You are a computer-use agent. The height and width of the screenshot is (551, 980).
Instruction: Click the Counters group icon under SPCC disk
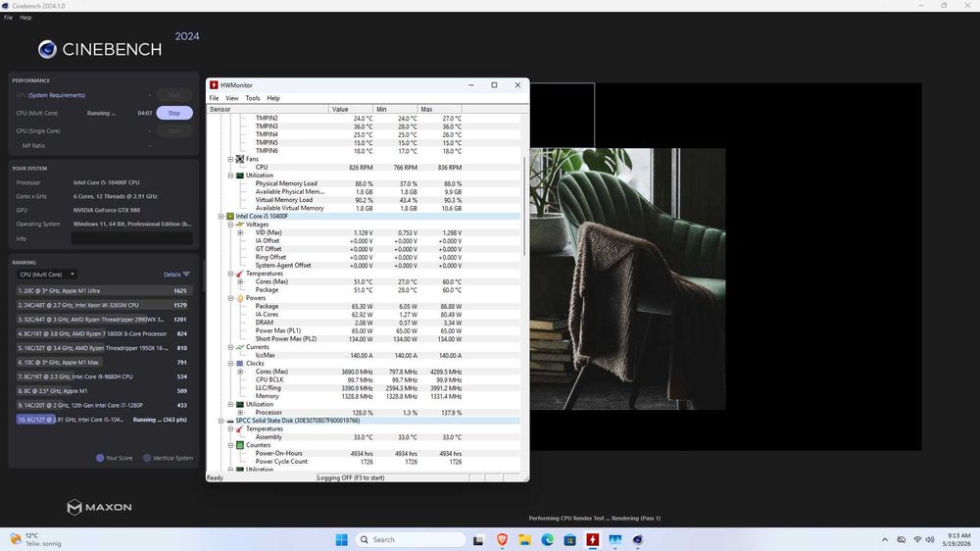[x=239, y=445]
